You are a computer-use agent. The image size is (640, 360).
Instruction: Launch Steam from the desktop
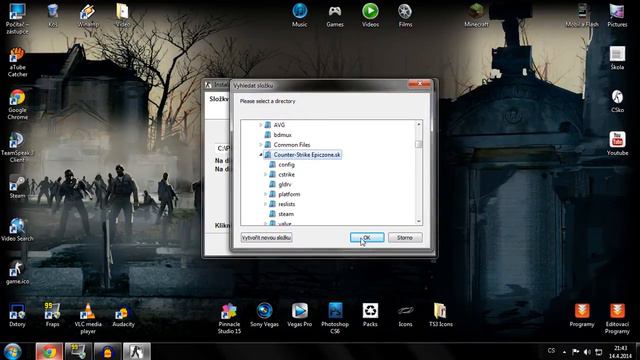(17, 187)
